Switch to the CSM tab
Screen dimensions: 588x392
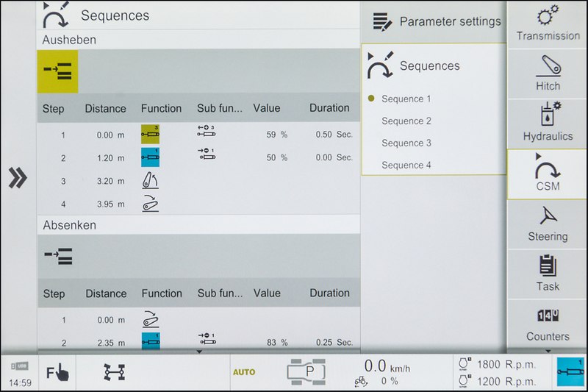click(x=548, y=174)
